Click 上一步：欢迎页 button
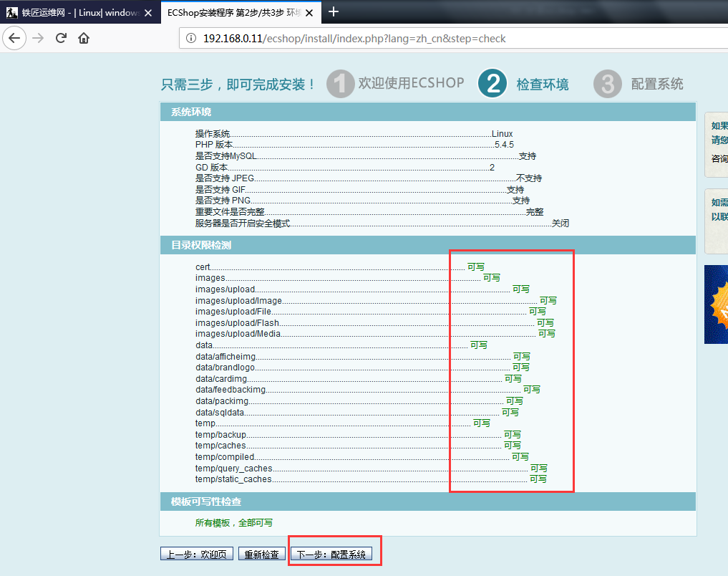Image resolution: width=728 pixels, height=576 pixels. (196, 555)
